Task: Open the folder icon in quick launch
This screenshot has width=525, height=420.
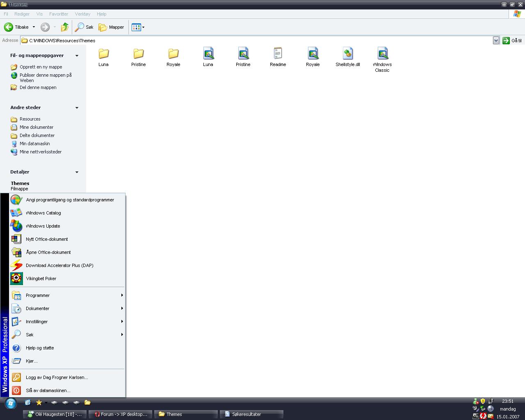Action: click(87, 403)
